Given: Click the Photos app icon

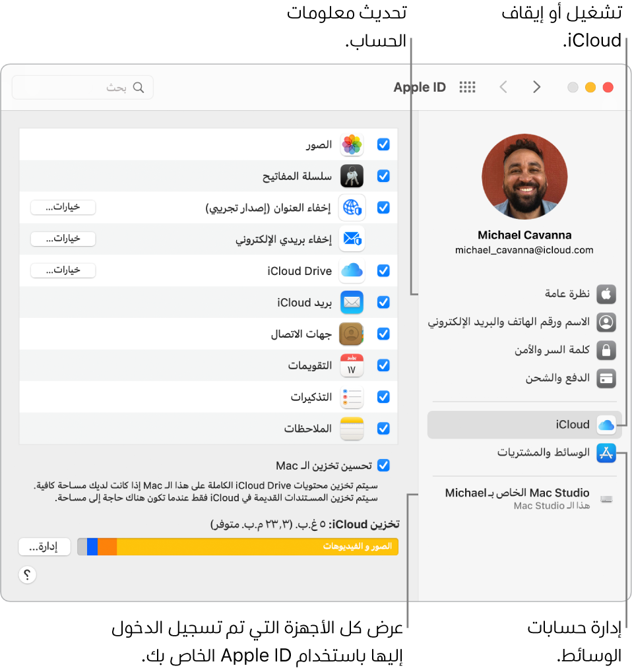Looking at the screenshot, I should (x=352, y=144).
